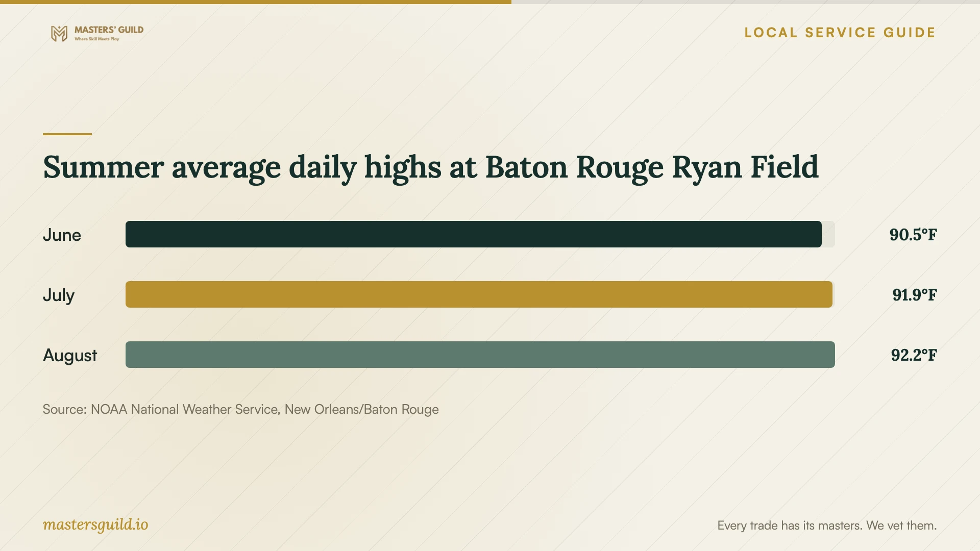Click the Masters' Guild logo

click(x=97, y=33)
